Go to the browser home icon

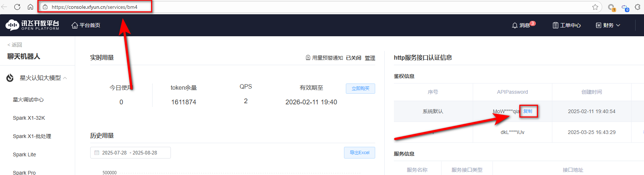[x=30, y=7]
